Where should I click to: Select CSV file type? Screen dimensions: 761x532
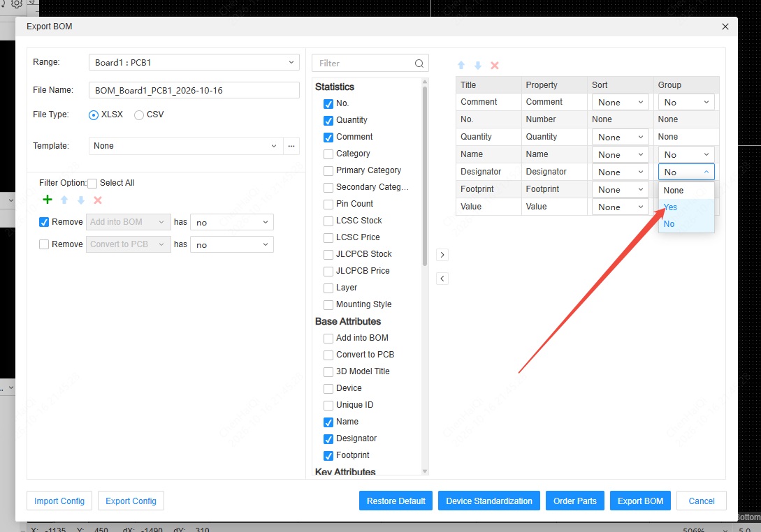pos(139,115)
